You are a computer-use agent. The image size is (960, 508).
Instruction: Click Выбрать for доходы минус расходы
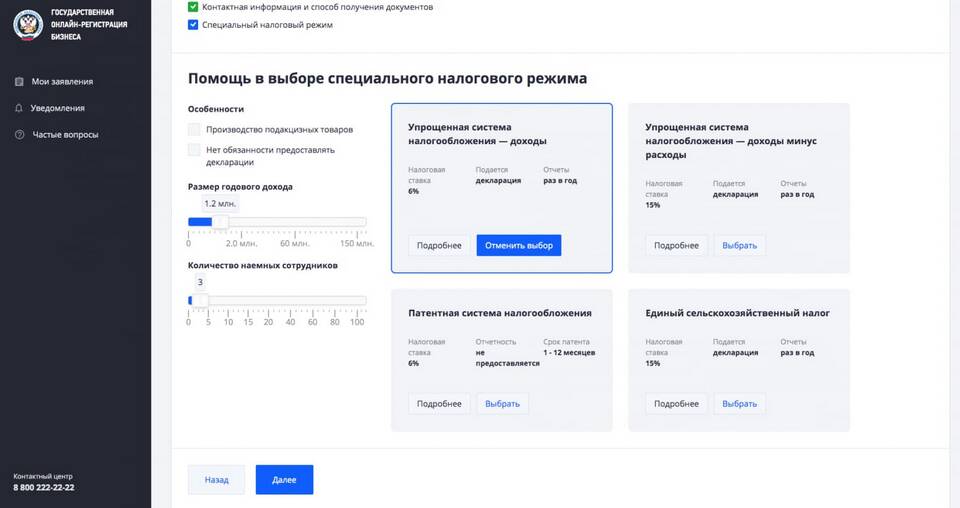click(739, 245)
